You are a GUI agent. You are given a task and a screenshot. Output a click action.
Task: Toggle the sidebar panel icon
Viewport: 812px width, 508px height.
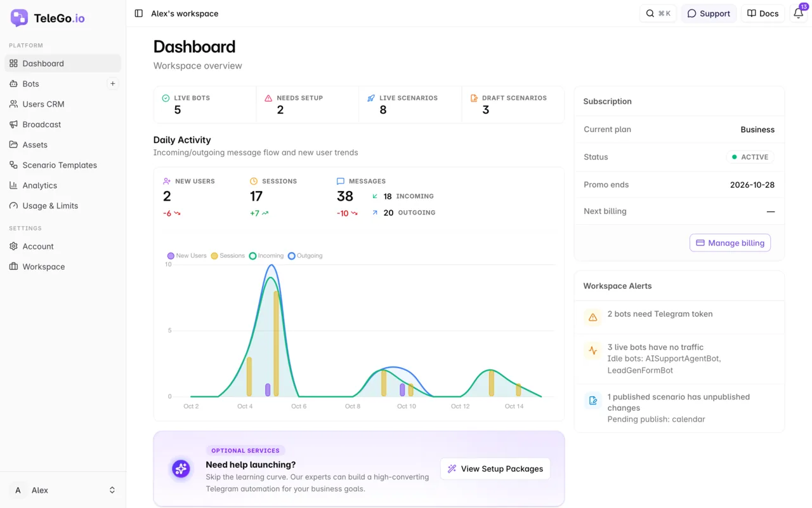(139, 13)
